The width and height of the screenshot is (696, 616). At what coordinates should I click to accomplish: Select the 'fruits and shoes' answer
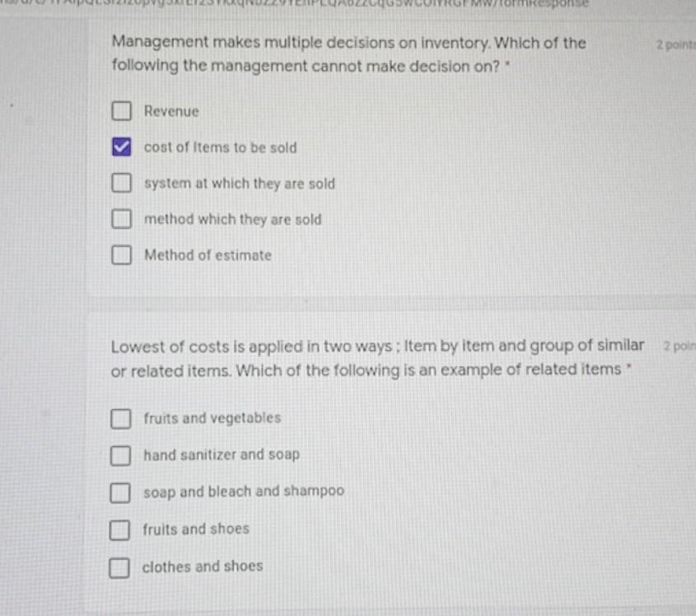[121, 530]
